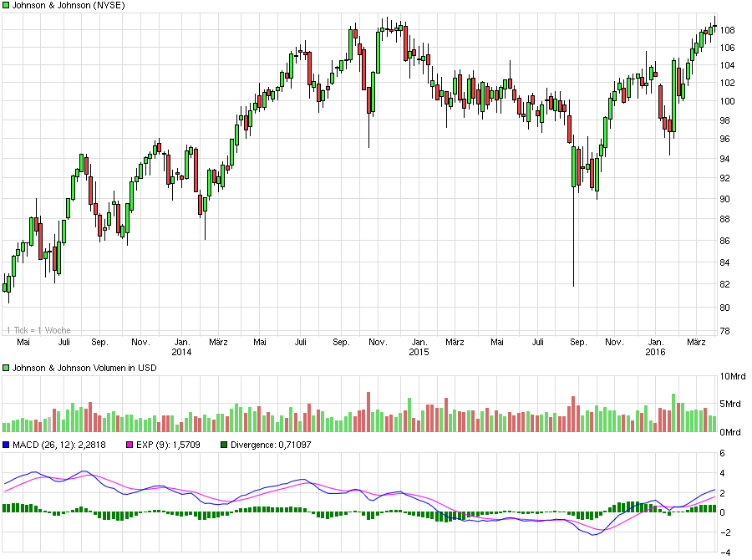Click the Jan. 2016 time axis label
This screenshot has width=752, height=560.
655,347
